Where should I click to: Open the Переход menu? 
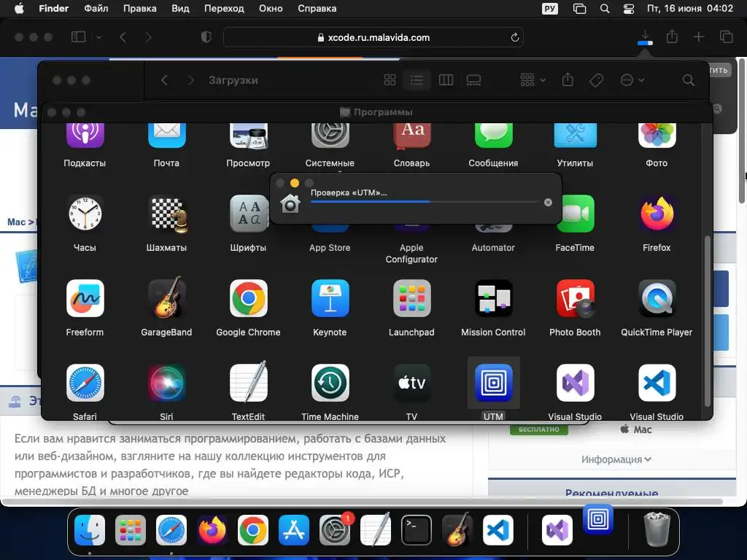click(x=224, y=9)
